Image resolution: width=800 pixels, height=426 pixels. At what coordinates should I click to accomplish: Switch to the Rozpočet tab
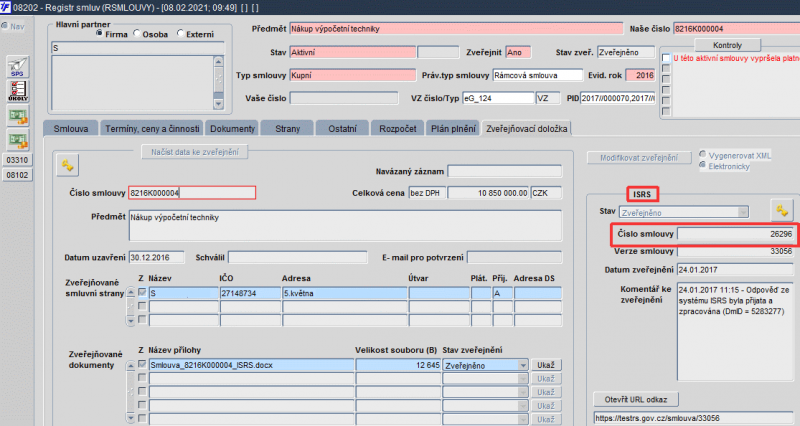point(397,129)
